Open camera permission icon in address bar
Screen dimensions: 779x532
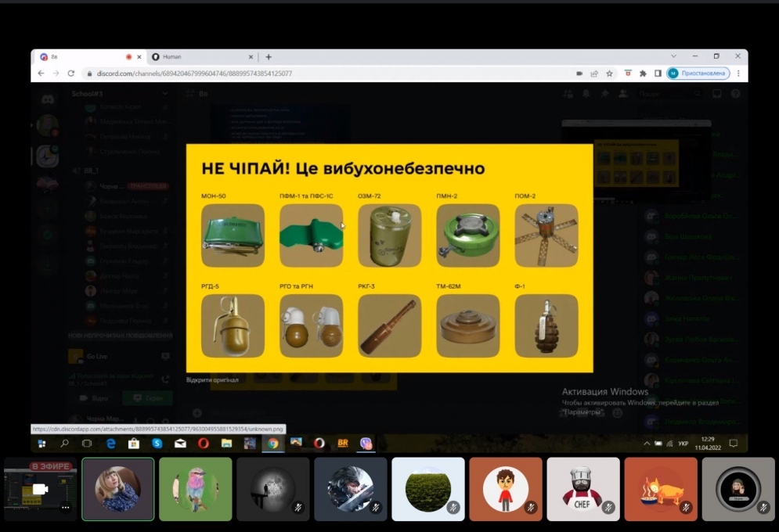tap(579, 74)
